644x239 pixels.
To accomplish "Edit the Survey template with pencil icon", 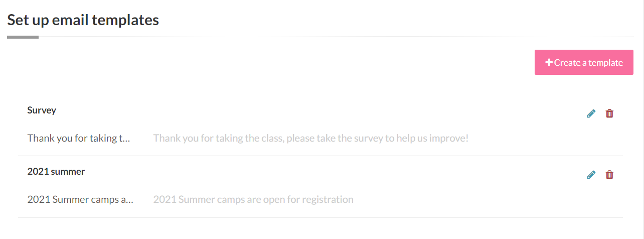I will [x=591, y=113].
